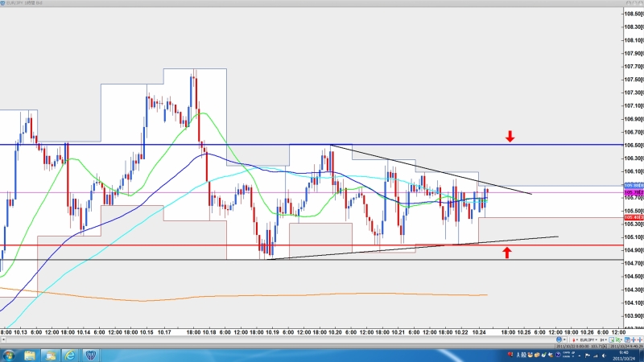644x362 pixels.
Task: Open the second folder window icon on taskbar
Action: click(x=51, y=355)
